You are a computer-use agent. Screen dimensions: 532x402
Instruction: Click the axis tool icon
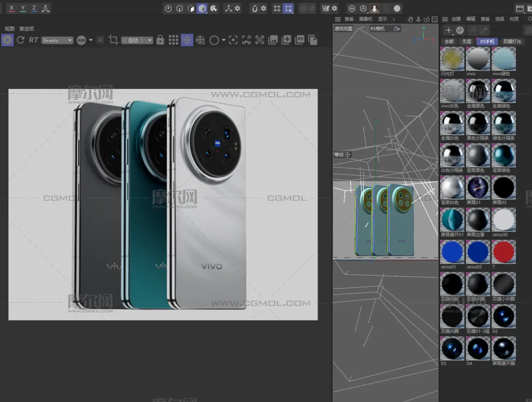pos(229,8)
